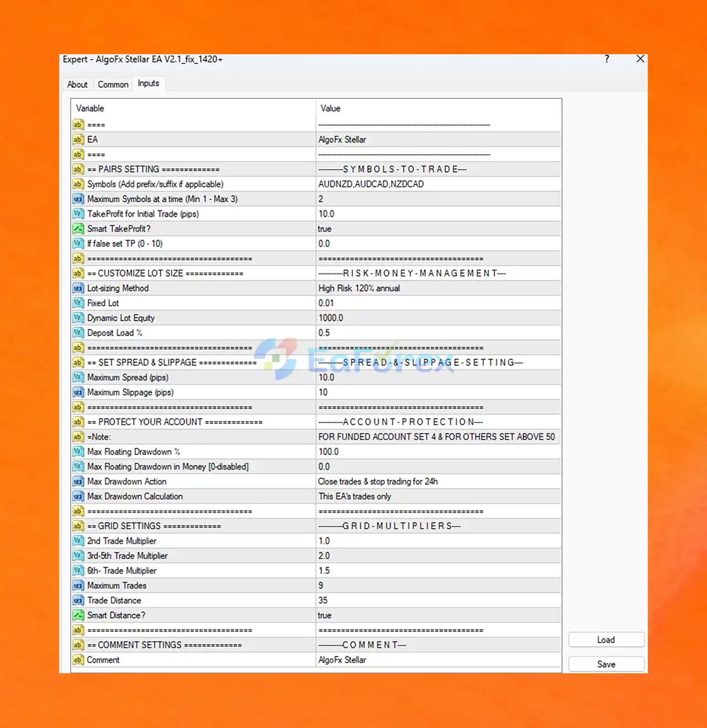Click the icon beside If false set TP

(78, 244)
